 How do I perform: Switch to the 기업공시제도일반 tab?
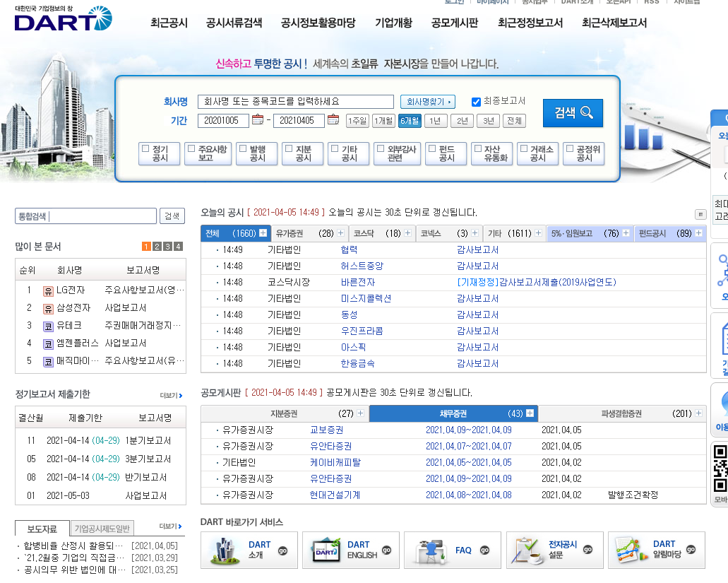[102, 529]
